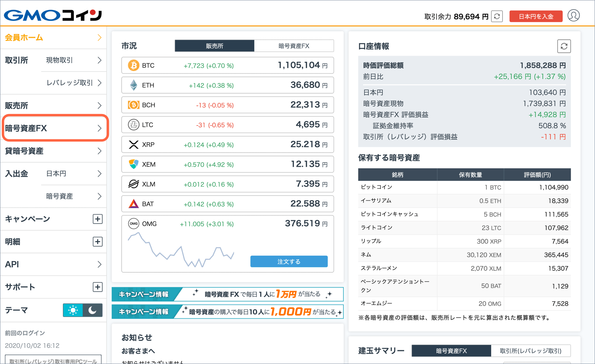Image resolution: width=595 pixels, height=364 pixels.
Task: Click the BTC price 1,105,104 円
Action: [303, 65]
